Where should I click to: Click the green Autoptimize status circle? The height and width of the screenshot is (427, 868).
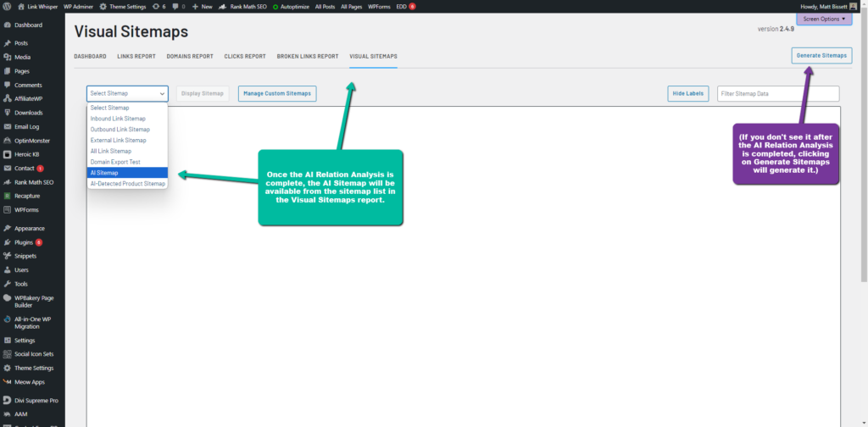[x=275, y=7]
